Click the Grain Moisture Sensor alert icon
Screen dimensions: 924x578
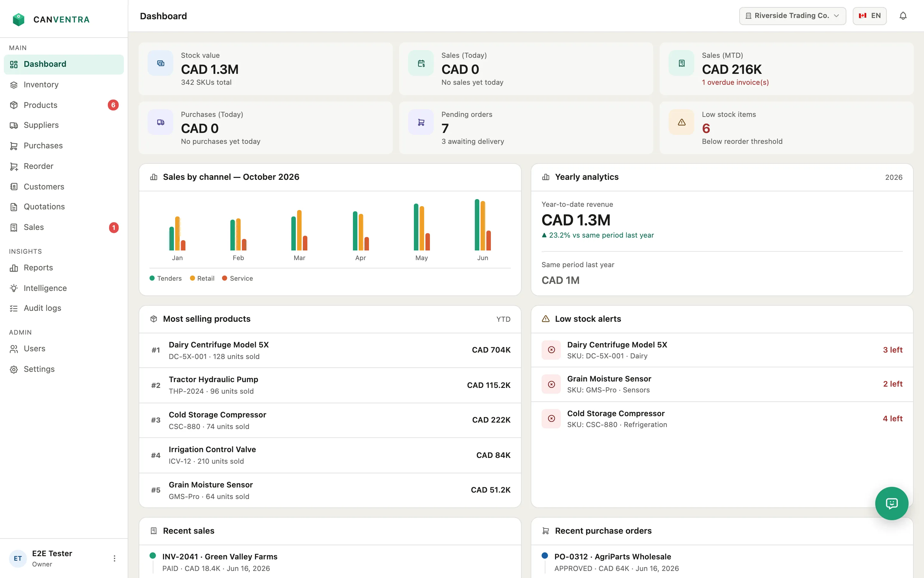click(x=551, y=384)
